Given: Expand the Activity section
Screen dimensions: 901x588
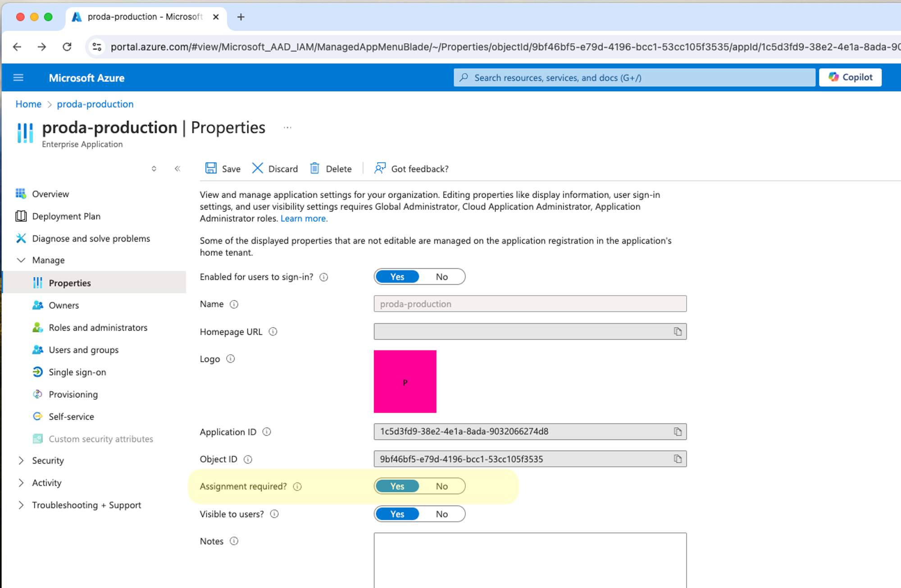Looking at the screenshot, I should click(x=47, y=483).
